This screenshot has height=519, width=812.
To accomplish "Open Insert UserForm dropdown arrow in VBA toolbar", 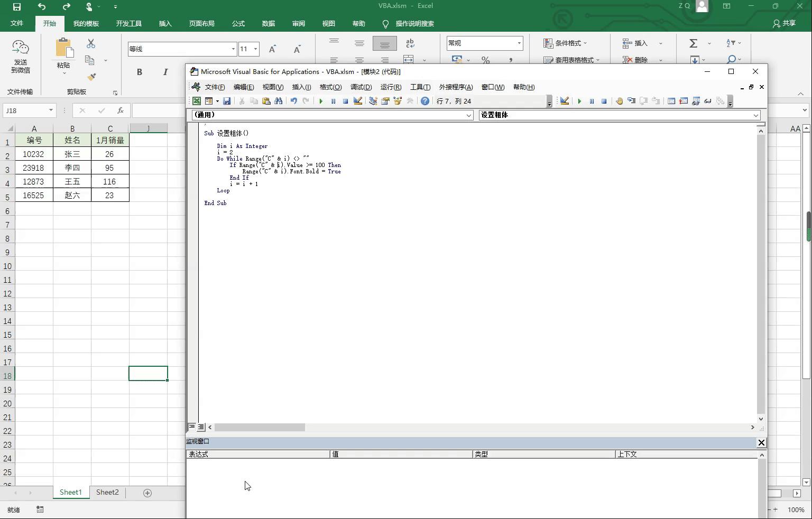I will coord(217,101).
